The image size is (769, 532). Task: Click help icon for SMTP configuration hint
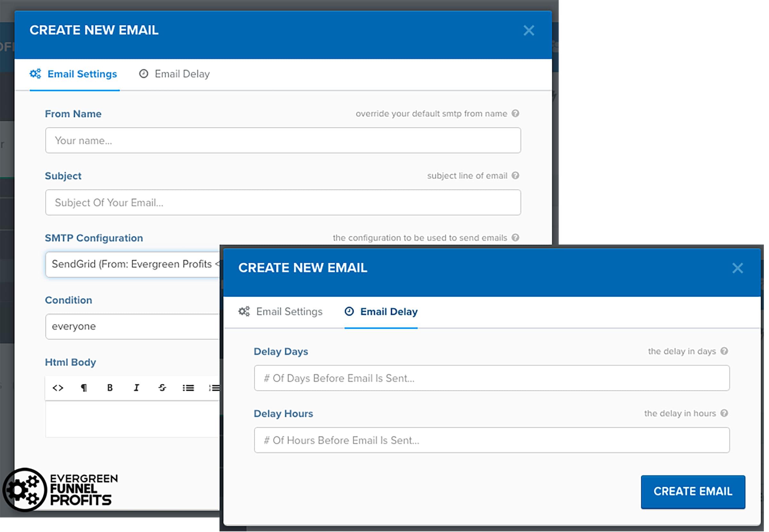516,238
